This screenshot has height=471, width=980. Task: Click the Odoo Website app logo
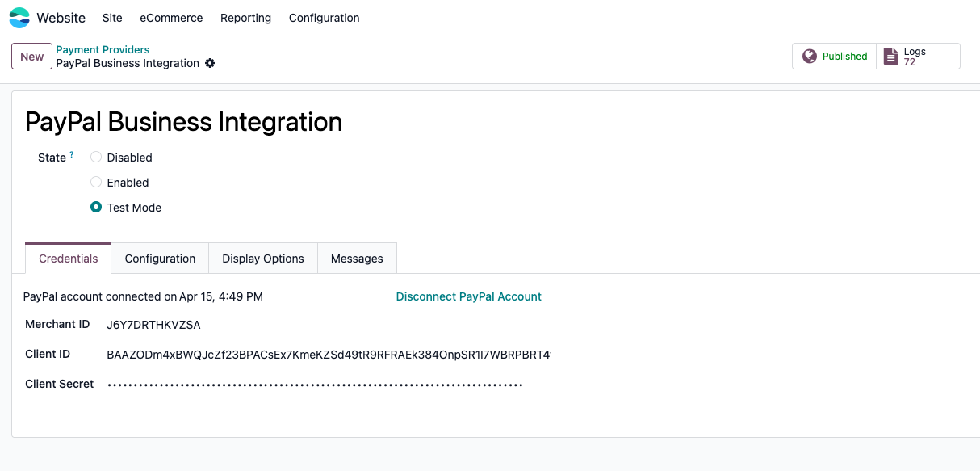(19, 18)
